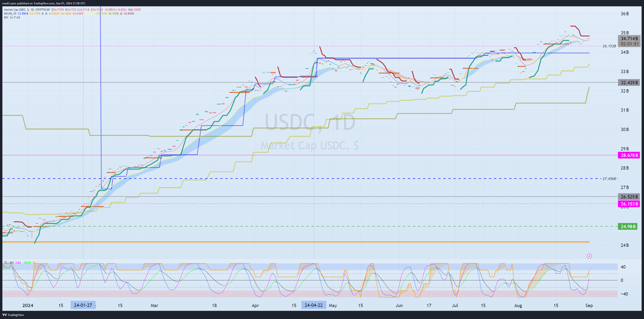Click the Mar time axis label

click(x=154, y=305)
